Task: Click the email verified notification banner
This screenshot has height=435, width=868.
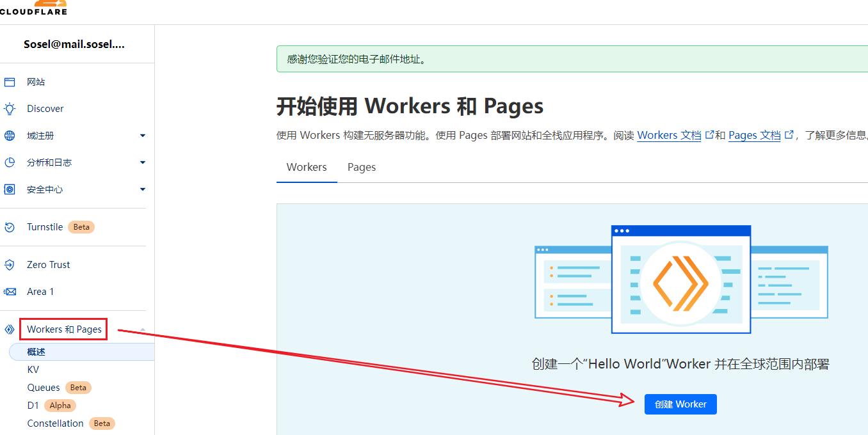Action: coord(572,59)
